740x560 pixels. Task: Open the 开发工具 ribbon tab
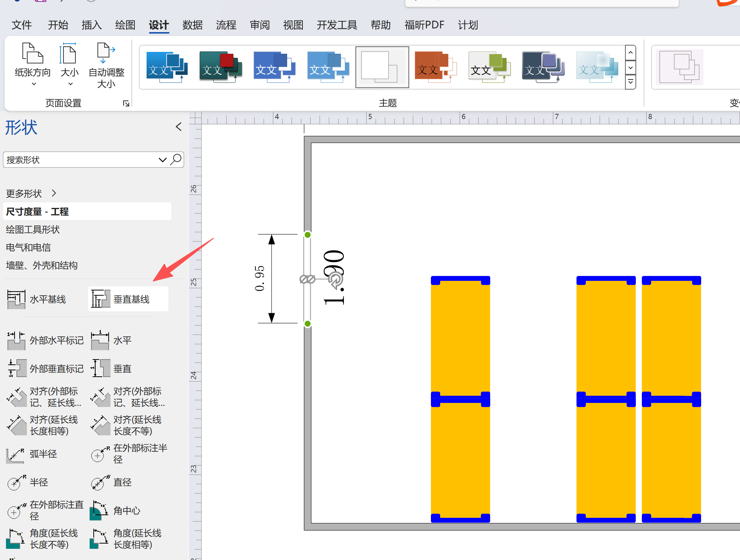[x=337, y=25]
